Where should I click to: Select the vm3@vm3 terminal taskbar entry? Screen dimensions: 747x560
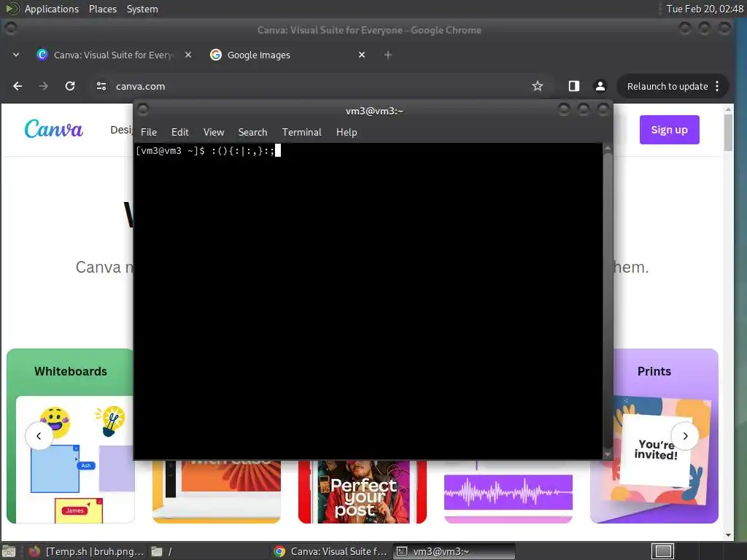coord(454,551)
